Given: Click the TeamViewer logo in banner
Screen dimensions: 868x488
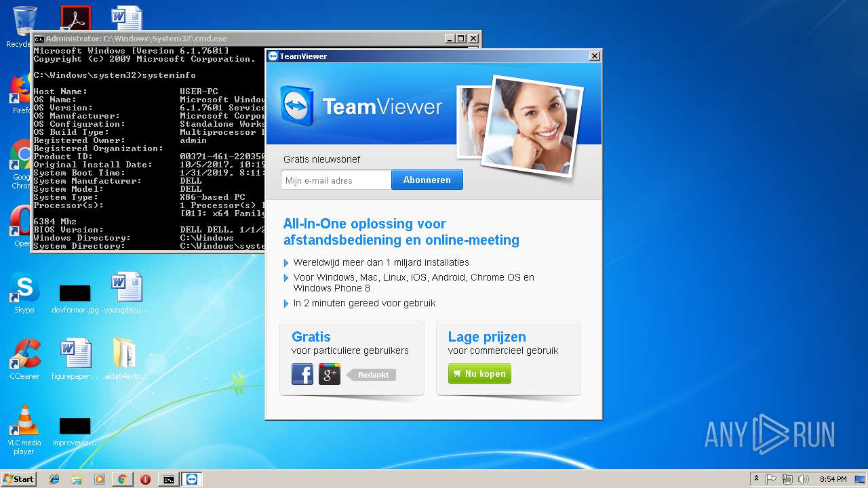Looking at the screenshot, I should point(361,106).
